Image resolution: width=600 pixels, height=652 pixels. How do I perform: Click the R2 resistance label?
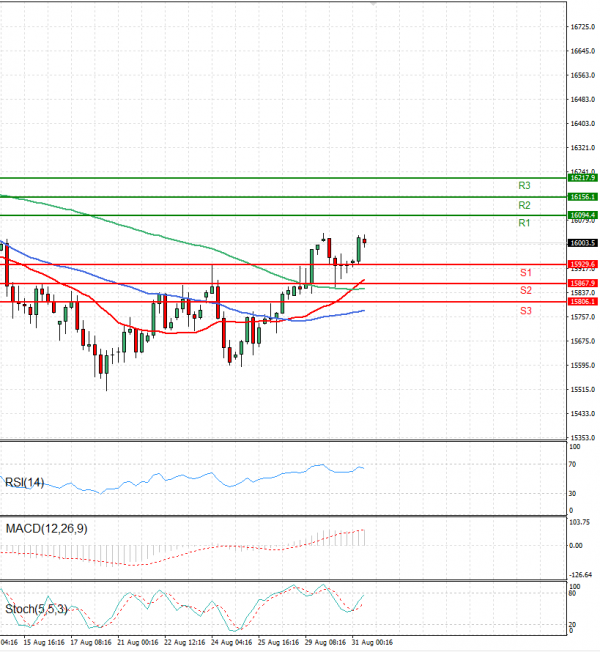pyautogui.click(x=524, y=205)
